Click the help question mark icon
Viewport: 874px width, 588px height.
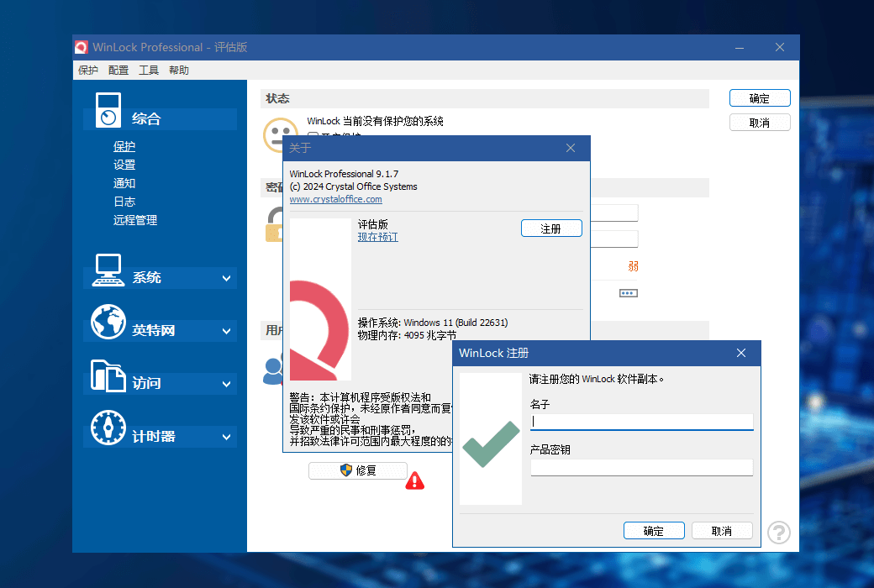(779, 533)
